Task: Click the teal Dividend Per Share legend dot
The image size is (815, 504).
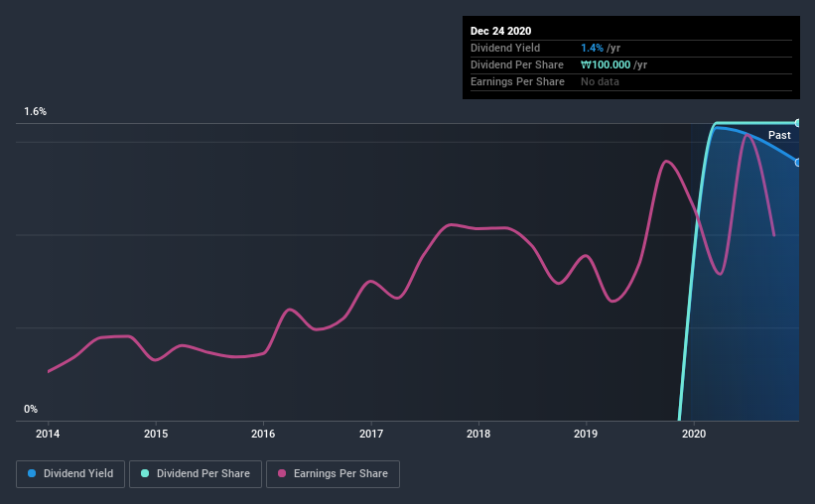Action: pyautogui.click(x=145, y=473)
